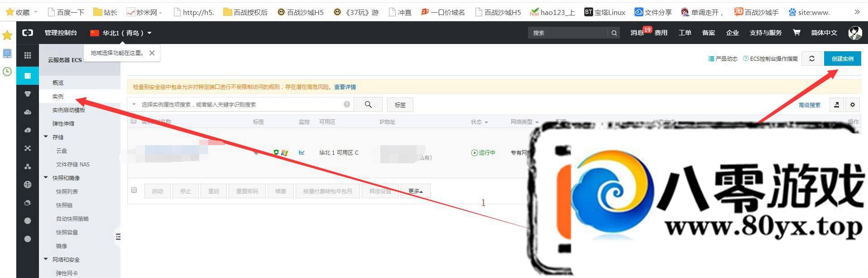Image resolution: width=868 pixels, height=278 pixels.
Task: Open the shopping cart icon
Action: (796, 33)
